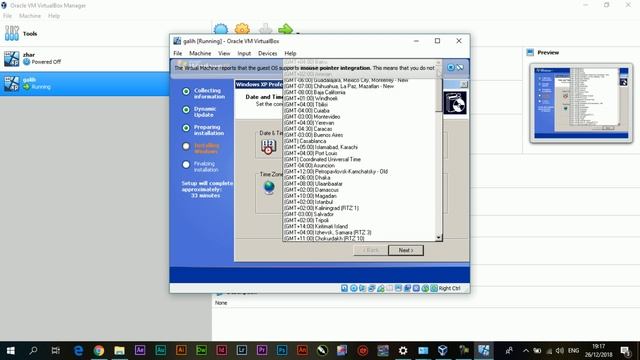Open the Input menu in the VM window

click(244, 53)
